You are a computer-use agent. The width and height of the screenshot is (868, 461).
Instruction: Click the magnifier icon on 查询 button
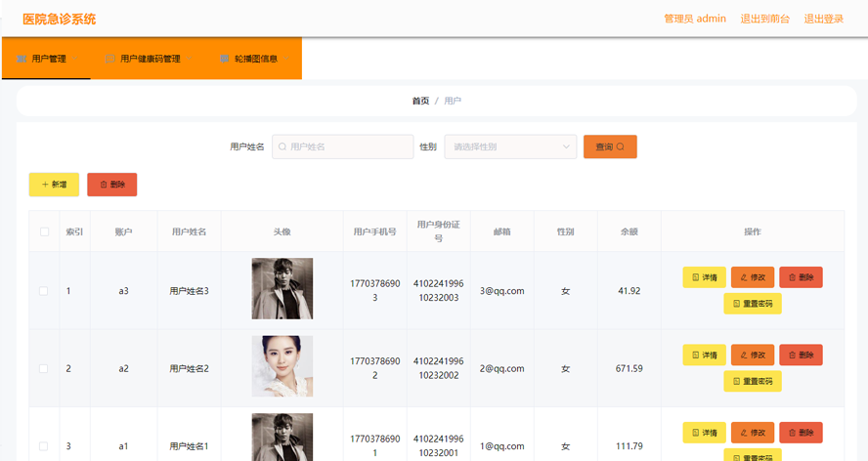[x=620, y=147]
